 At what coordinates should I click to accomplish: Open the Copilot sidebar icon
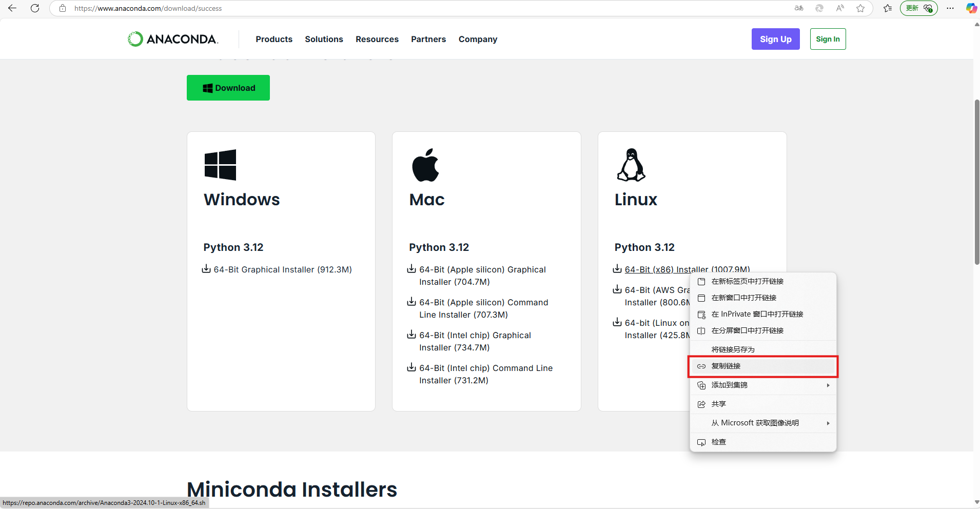tap(971, 8)
